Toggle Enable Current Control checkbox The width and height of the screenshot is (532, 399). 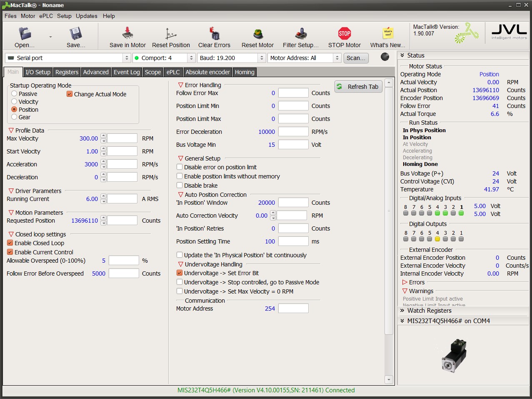tap(10, 252)
